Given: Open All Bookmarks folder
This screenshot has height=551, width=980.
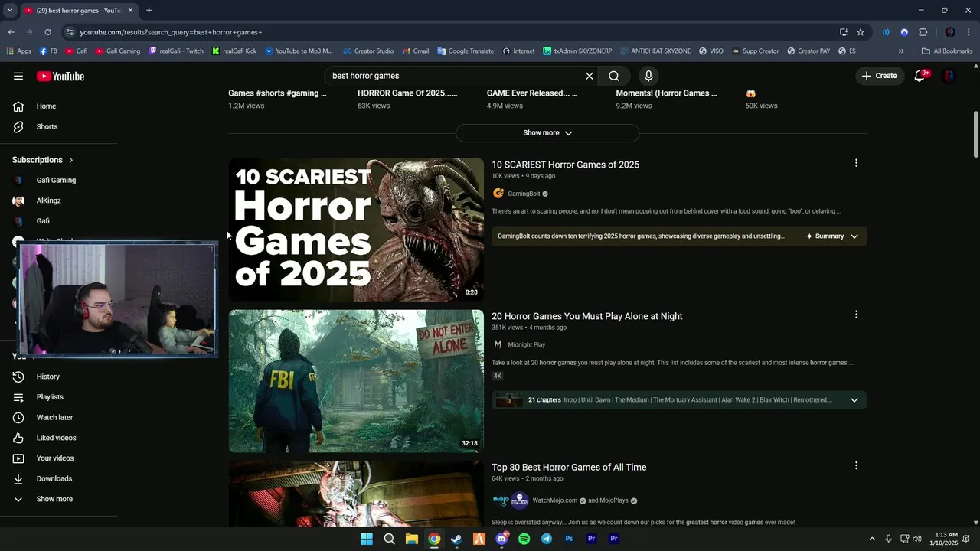Looking at the screenshot, I should 947,51.
